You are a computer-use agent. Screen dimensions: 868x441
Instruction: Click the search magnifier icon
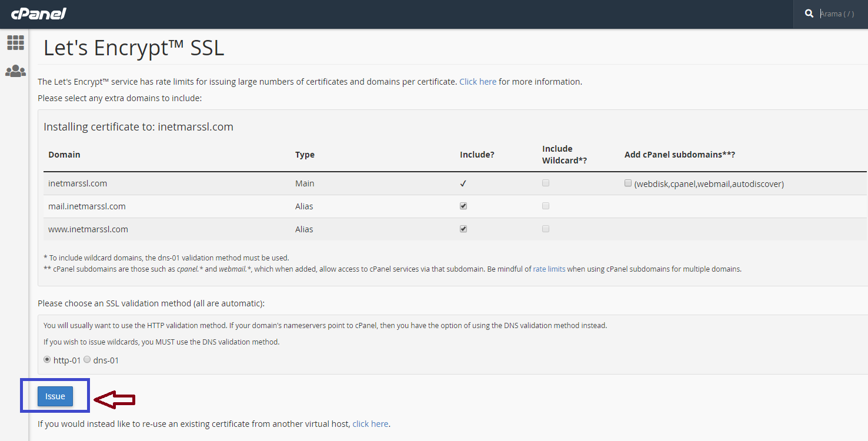809,14
